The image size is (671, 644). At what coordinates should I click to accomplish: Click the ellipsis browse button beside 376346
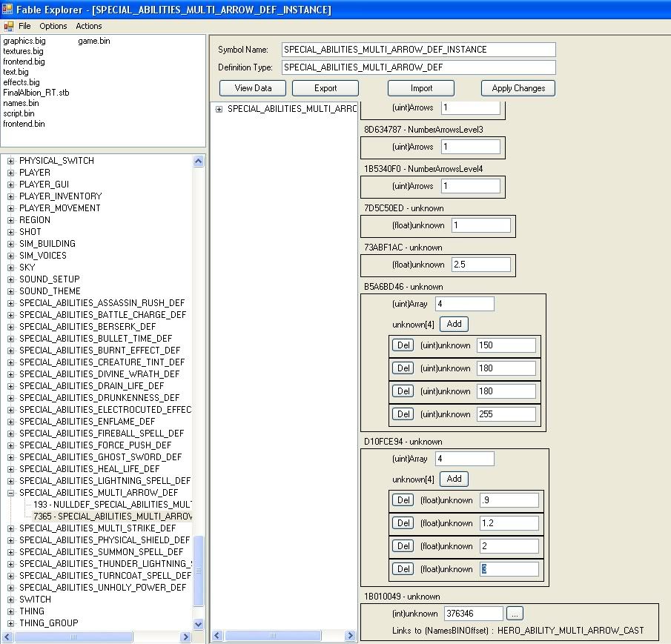coord(515,614)
